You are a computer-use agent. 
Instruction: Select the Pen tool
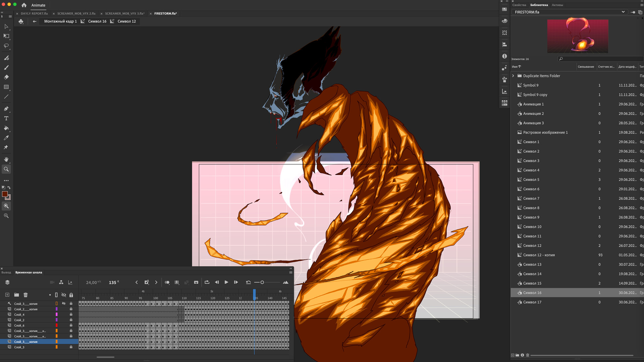(x=6, y=109)
